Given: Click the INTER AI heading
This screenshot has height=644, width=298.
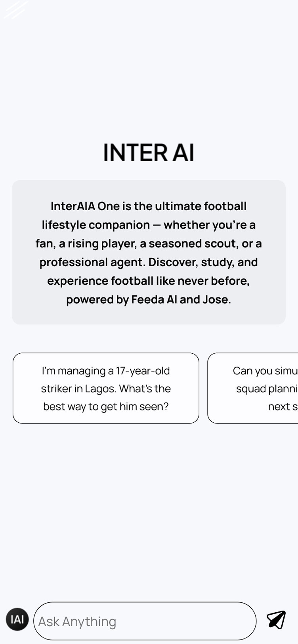Looking at the screenshot, I should coord(149,152).
